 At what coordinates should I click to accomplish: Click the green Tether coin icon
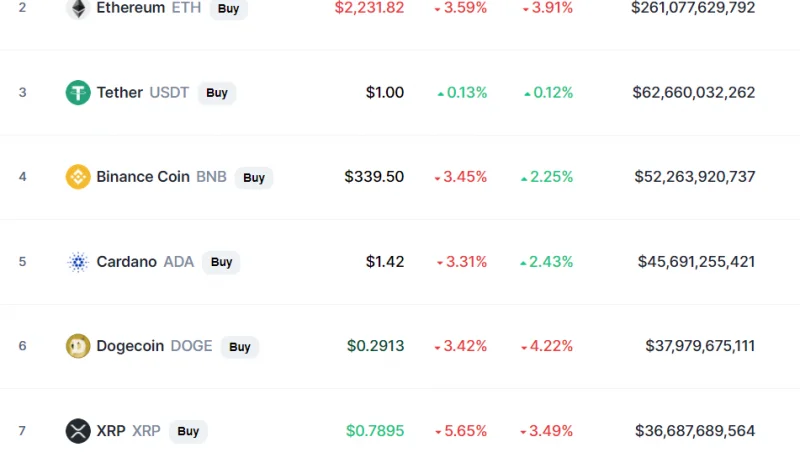coord(78,92)
